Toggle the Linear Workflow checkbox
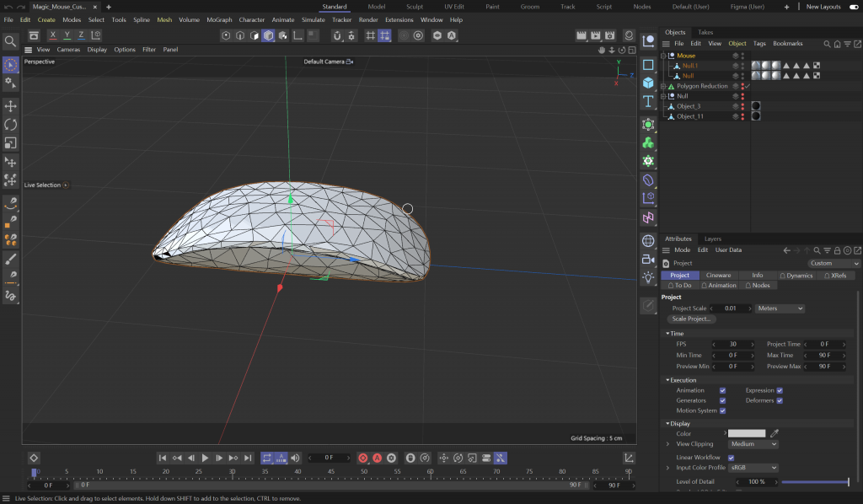 tap(731, 458)
